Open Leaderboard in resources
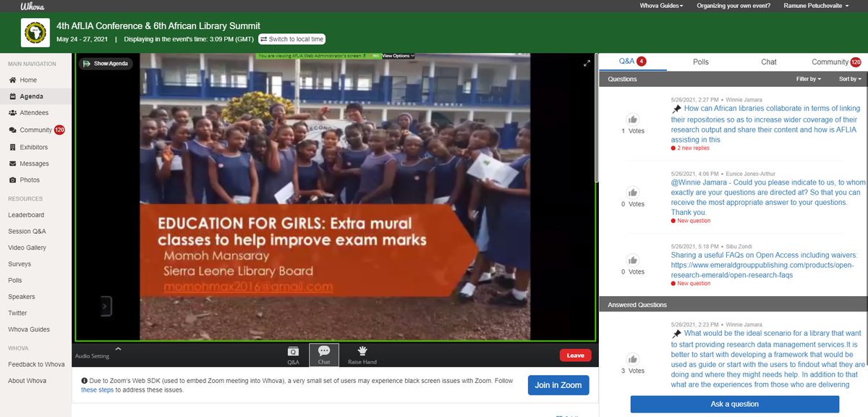The height and width of the screenshot is (417, 868). coord(26,215)
